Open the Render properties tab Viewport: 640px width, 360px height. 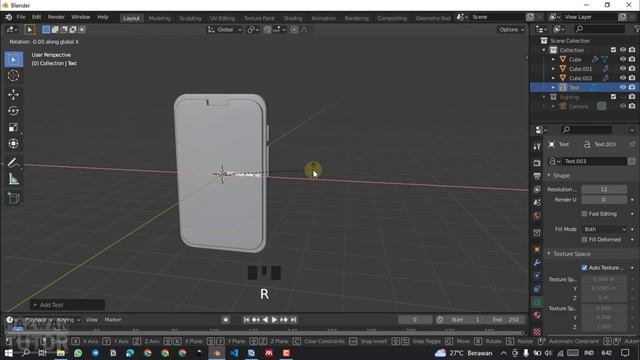point(537,163)
